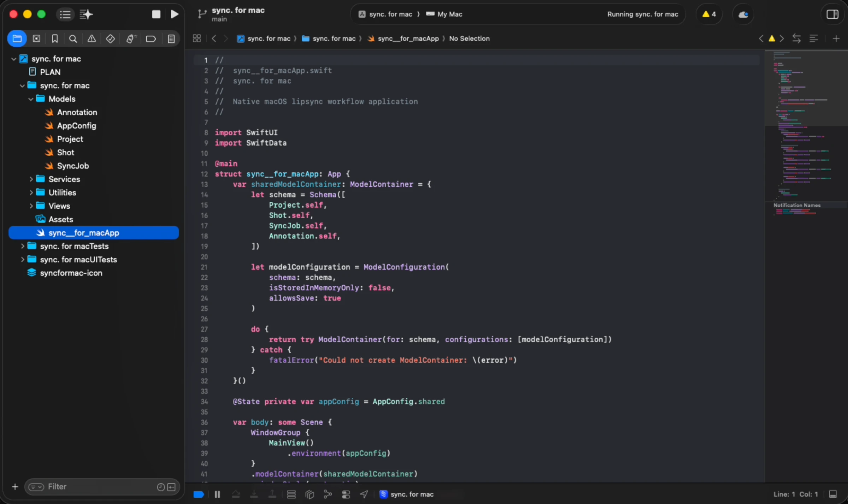
Task: Open the Bookmark navigator
Action: point(55,38)
